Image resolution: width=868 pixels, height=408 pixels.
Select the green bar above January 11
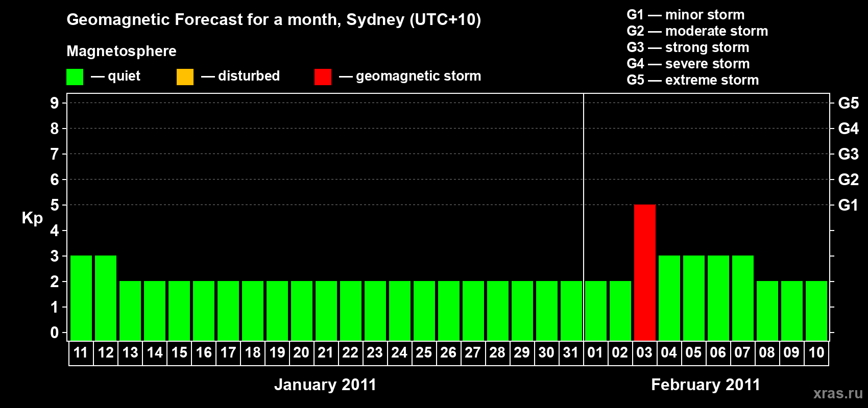tap(81, 298)
